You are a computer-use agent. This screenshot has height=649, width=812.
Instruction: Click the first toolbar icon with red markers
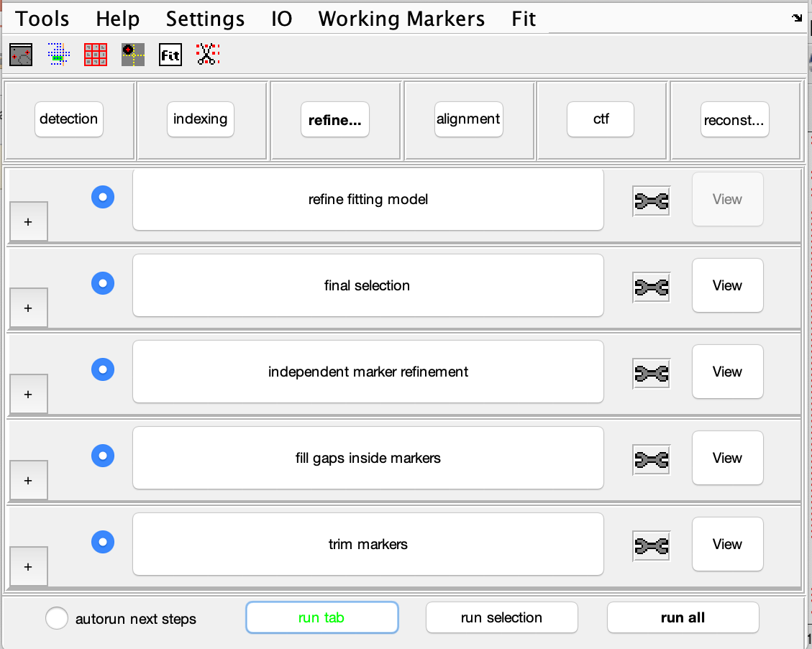(21, 55)
